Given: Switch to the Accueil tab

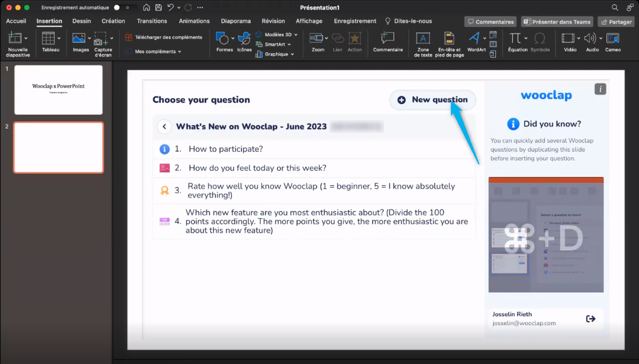Looking at the screenshot, I should point(16,21).
